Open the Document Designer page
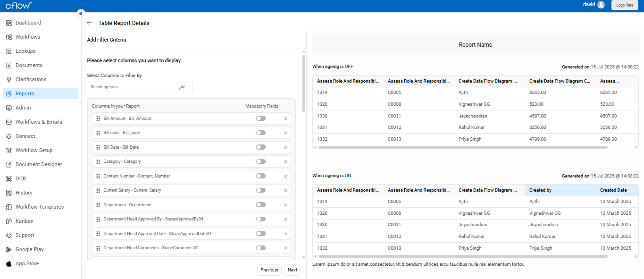This screenshot has height=279, width=644. click(41, 164)
